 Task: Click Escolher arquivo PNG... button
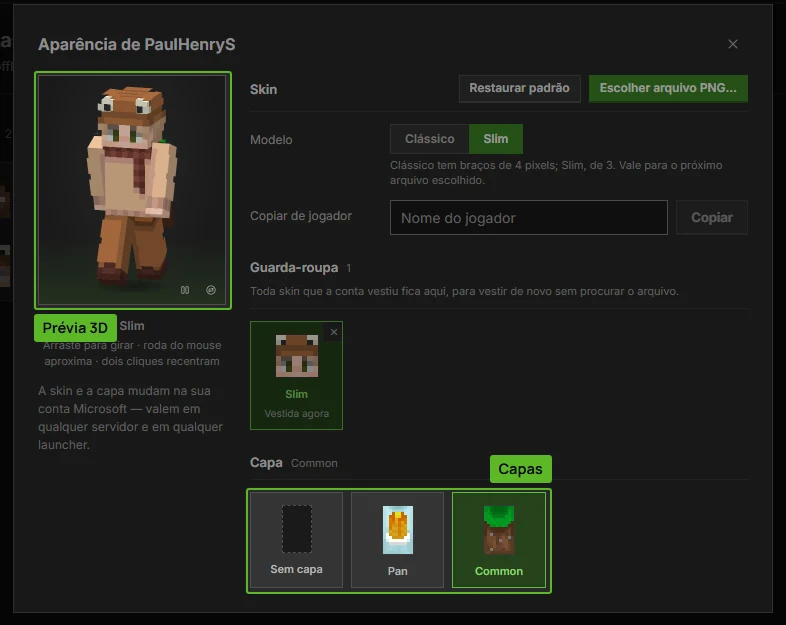click(x=668, y=88)
